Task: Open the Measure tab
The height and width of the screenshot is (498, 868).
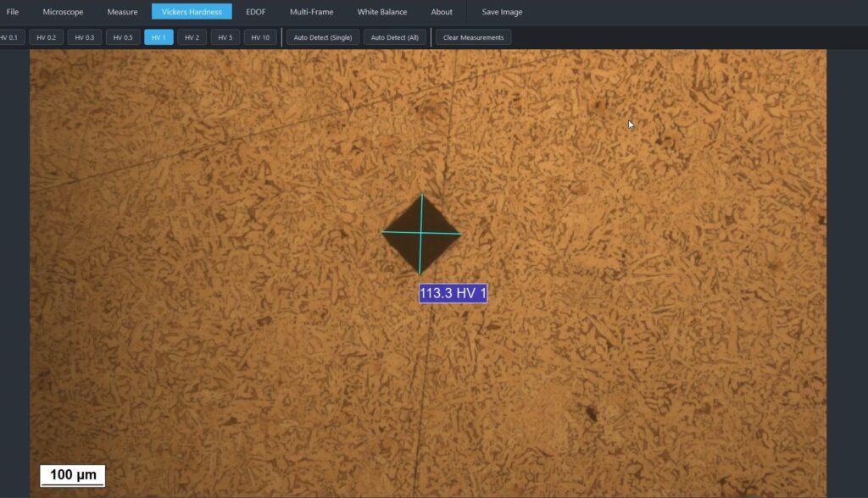Action: pos(122,12)
